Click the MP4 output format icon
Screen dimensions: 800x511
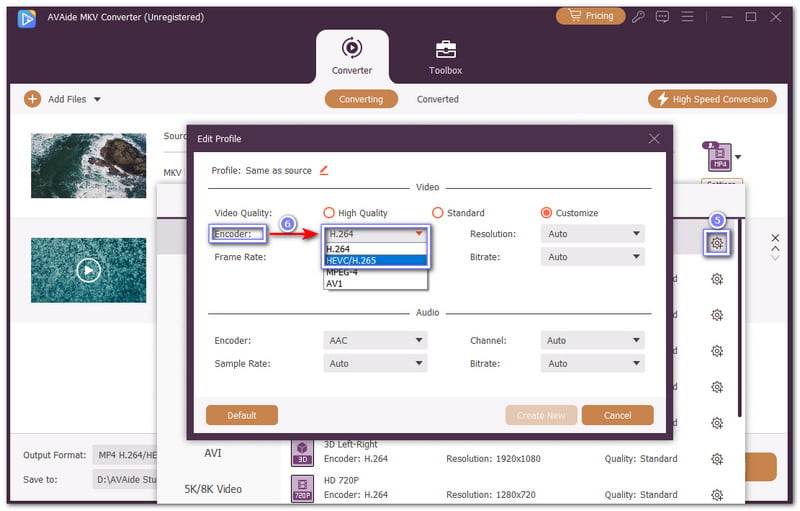coord(719,157)
